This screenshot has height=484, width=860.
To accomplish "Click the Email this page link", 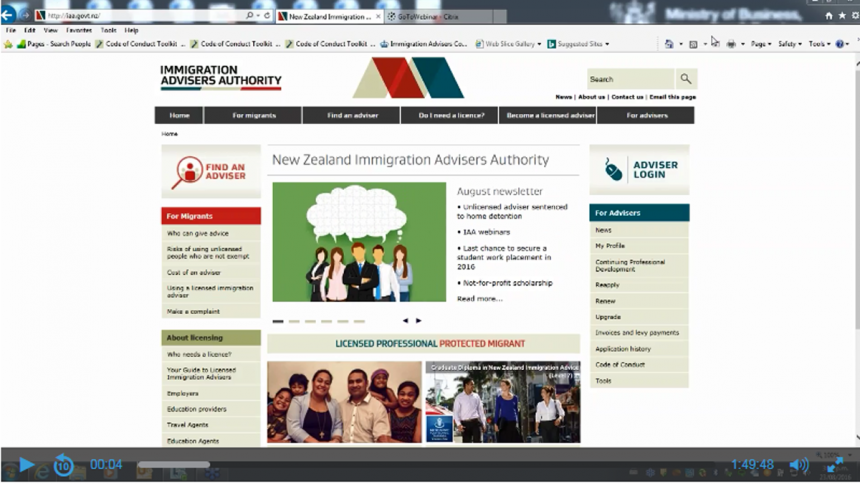I will (672, 97).
